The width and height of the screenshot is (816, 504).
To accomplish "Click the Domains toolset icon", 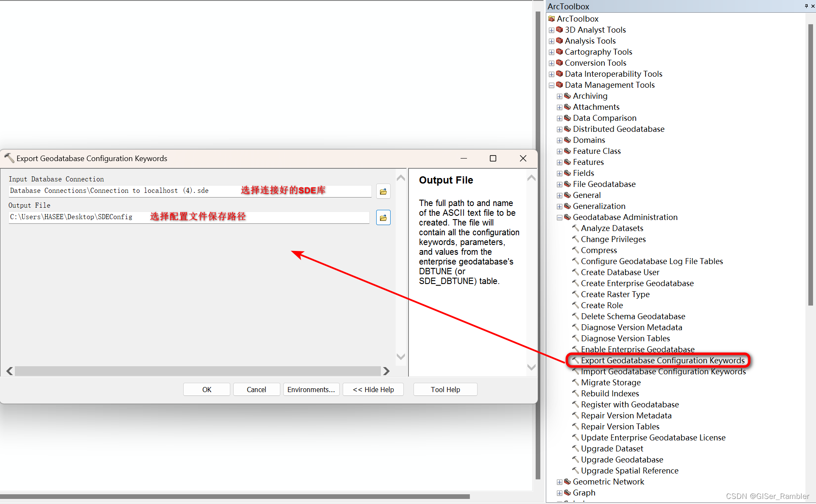I will pos(567,140).
